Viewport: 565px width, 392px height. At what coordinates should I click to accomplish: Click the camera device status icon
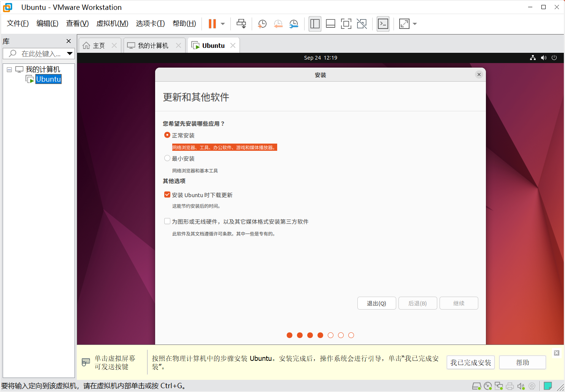pos(532,386)
